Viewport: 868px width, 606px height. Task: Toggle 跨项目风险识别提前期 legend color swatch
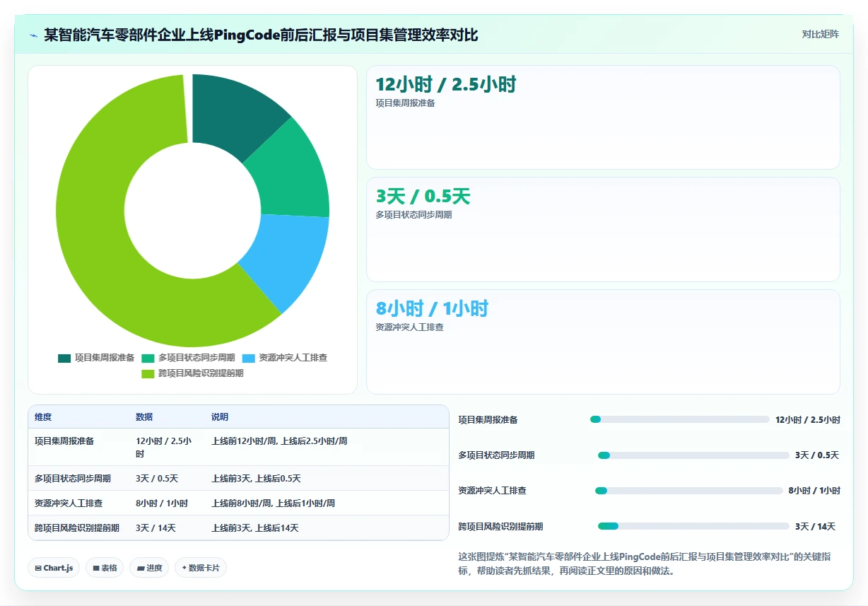pos(148,373)
